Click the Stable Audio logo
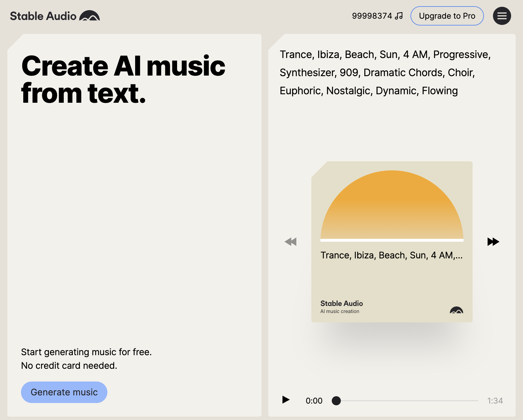Viewport: 523px width, 420px height. (x=55, y=16)
